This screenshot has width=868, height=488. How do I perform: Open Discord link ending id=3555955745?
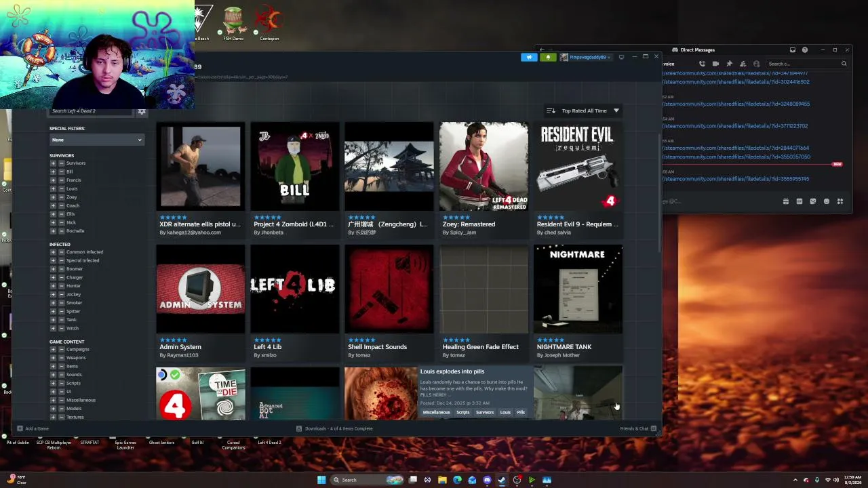tap(736, 179)
